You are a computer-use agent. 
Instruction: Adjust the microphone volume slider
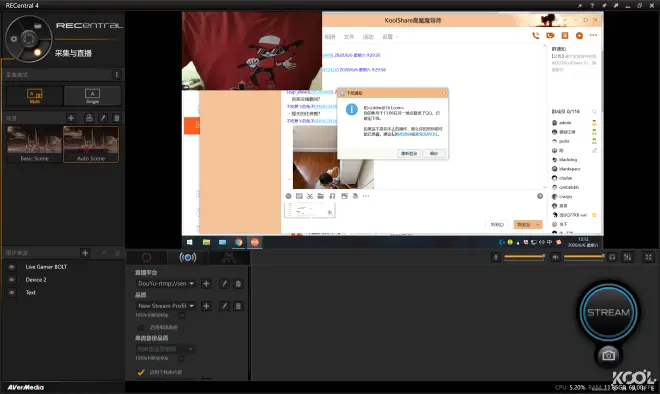(524, 256)
